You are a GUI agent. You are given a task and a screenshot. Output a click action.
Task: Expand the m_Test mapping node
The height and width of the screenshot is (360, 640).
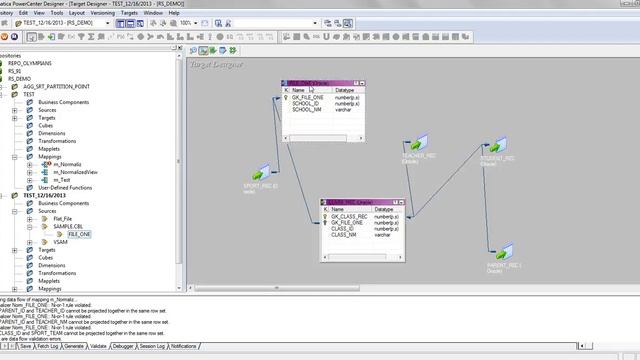pos(30,180)
